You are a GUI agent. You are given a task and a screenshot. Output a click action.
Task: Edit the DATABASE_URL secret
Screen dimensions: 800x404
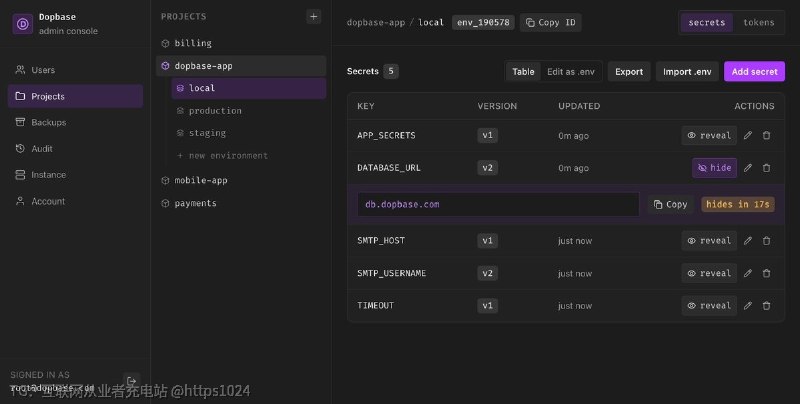748,168
